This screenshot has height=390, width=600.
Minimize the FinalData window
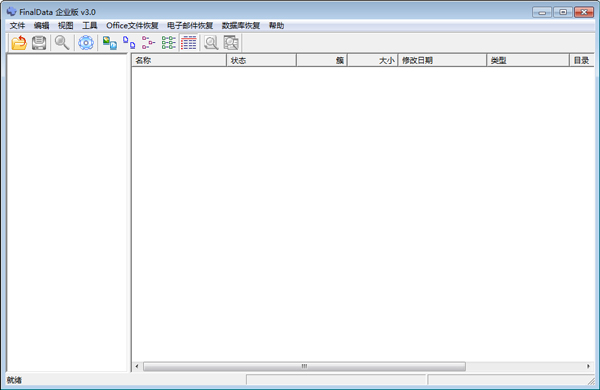(542, 12)
